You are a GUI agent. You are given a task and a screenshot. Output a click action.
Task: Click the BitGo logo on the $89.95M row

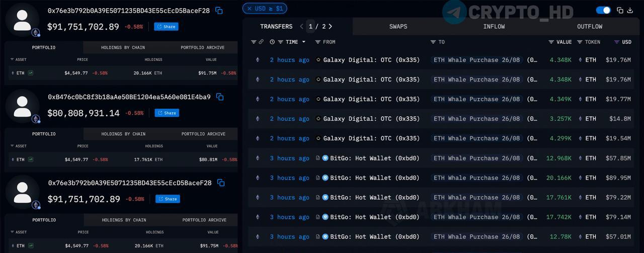pyautogui.click(x=325, y=178)
